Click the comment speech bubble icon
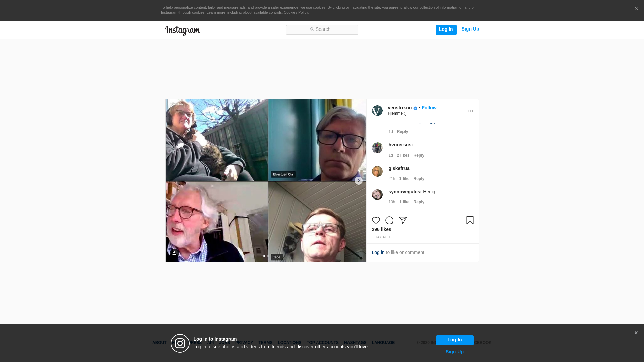Image resolution: width=644 pixels, height=362 pixels. 389,220
